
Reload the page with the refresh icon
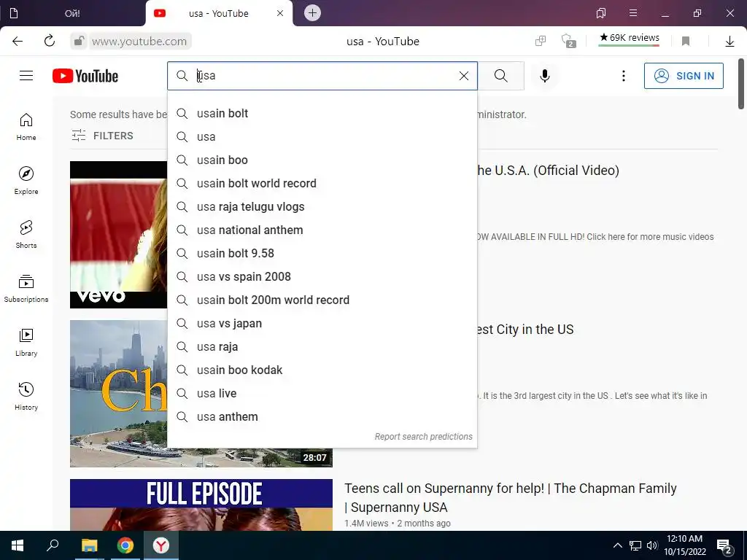50,41
